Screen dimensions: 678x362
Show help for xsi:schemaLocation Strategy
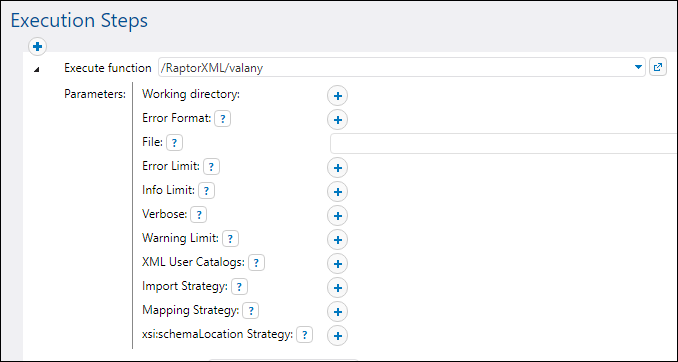[305, 335]
